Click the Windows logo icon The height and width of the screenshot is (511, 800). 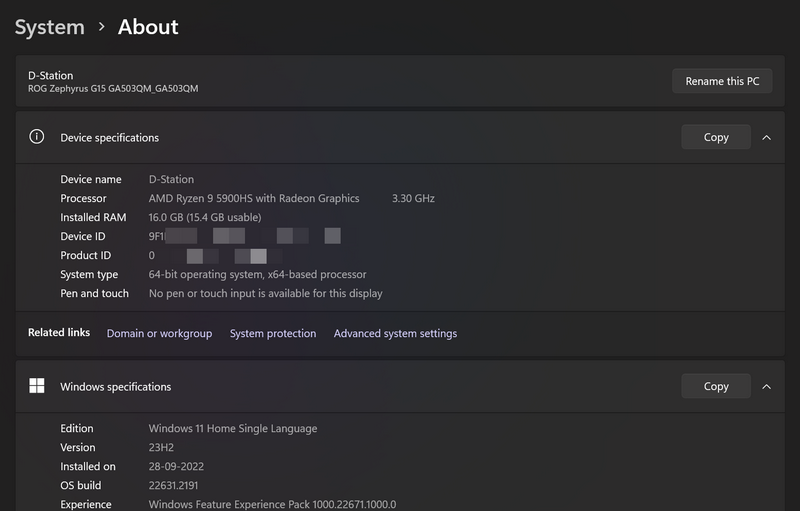coord(37,386)
